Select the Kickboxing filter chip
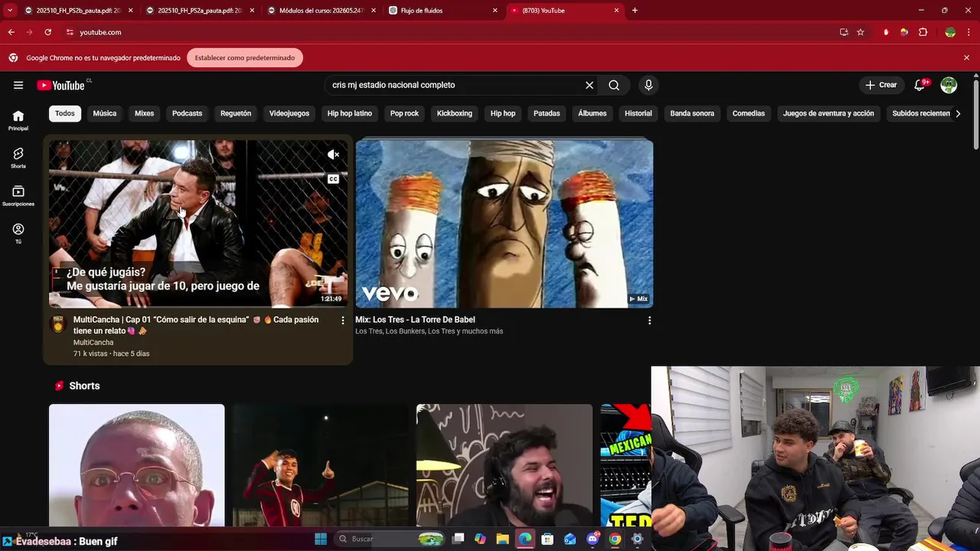 click(x=455, y=113)
